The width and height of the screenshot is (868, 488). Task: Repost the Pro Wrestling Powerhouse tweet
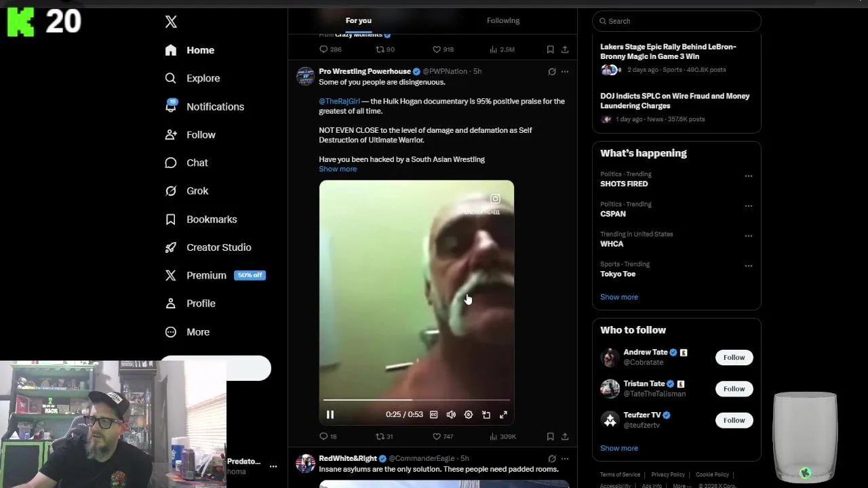(384, 436)
